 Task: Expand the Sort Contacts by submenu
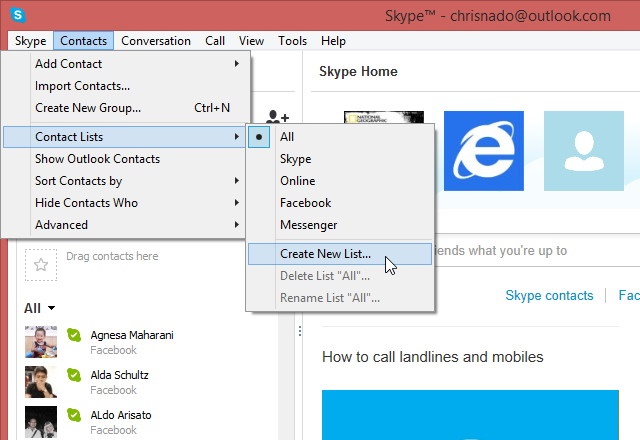point(124,181)
